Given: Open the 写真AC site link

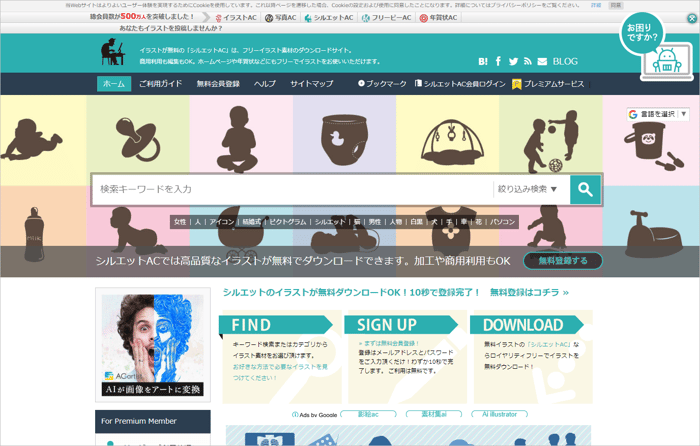Looking at the screenshot, I should [281, 18].
